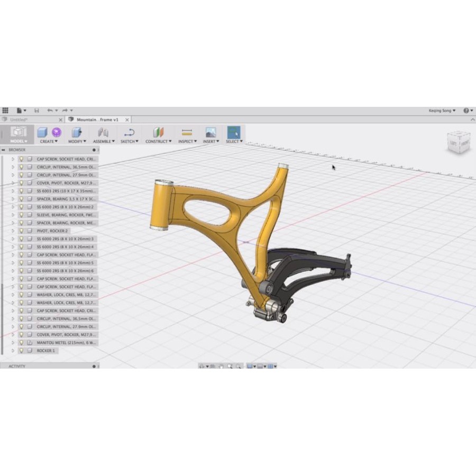This screenshot has height=476, width=476.
Task: Click the Sketch line-arc icon
Action: pyautogui.click(x=129, y=132)
